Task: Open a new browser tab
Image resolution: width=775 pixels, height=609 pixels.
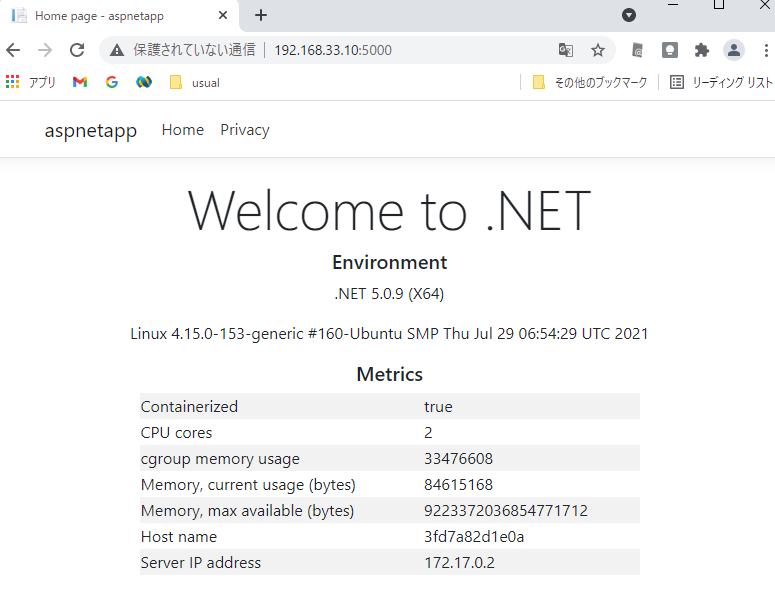Action: point(261,16)
